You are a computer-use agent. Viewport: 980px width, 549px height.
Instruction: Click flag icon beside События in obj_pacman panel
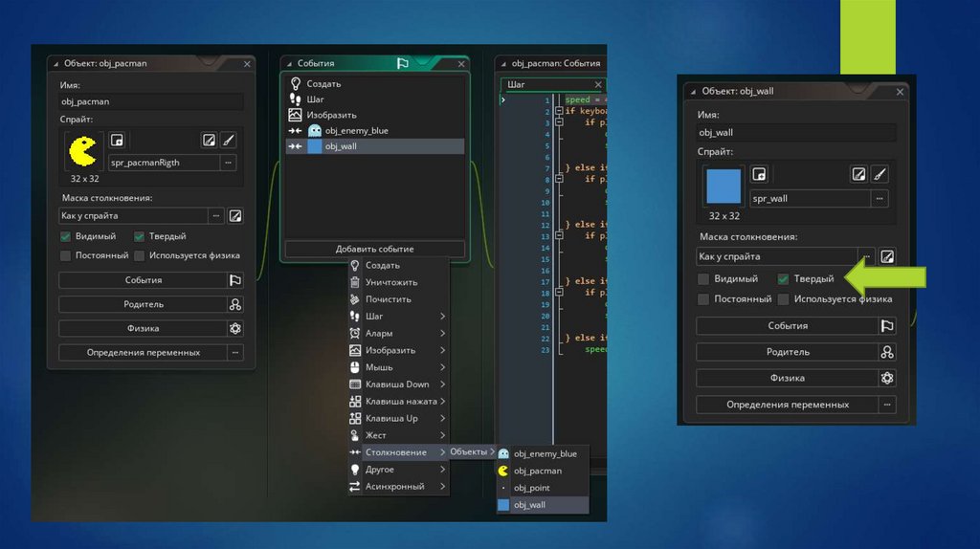(235, 280)
